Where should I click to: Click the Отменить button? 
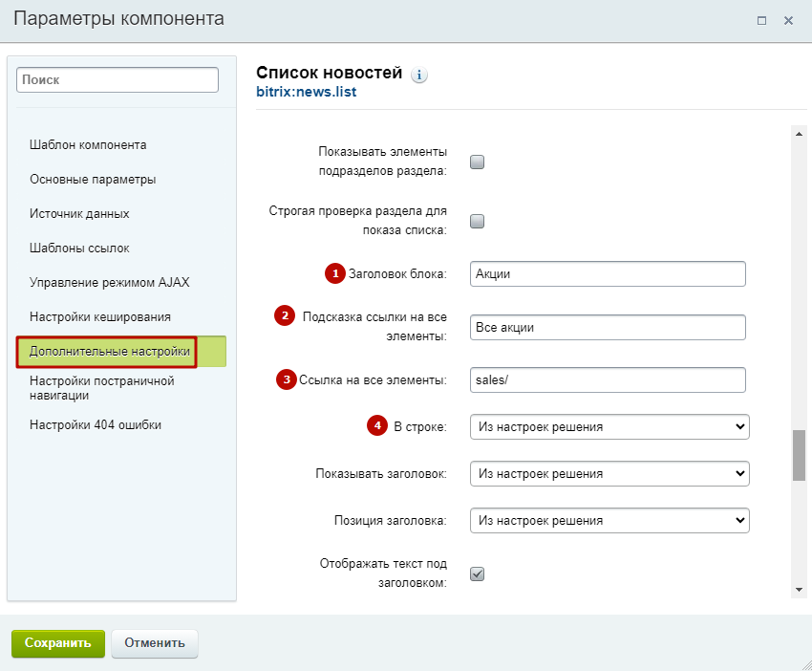(155, 643)
